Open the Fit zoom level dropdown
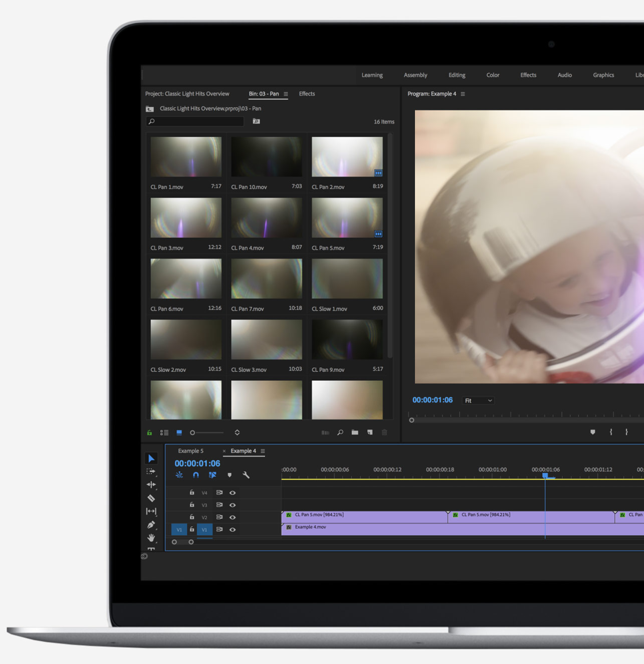644x664 pixels. point(478,400)
